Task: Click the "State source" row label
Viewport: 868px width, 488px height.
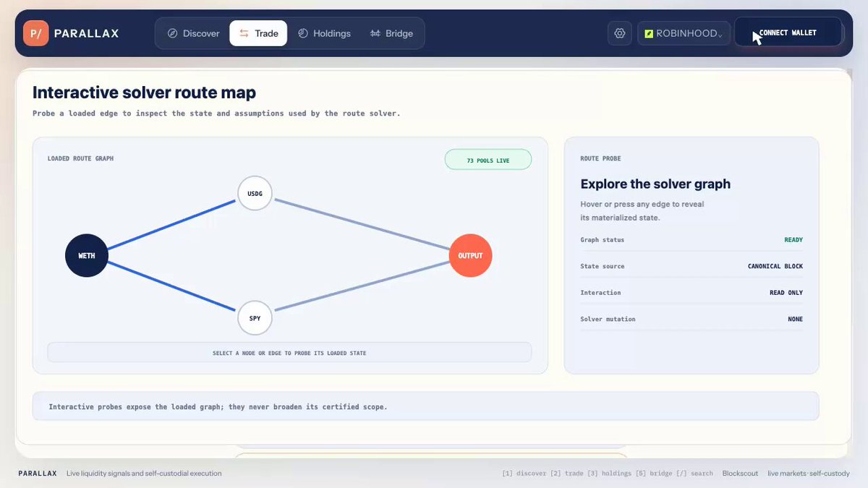Action: 602,266
